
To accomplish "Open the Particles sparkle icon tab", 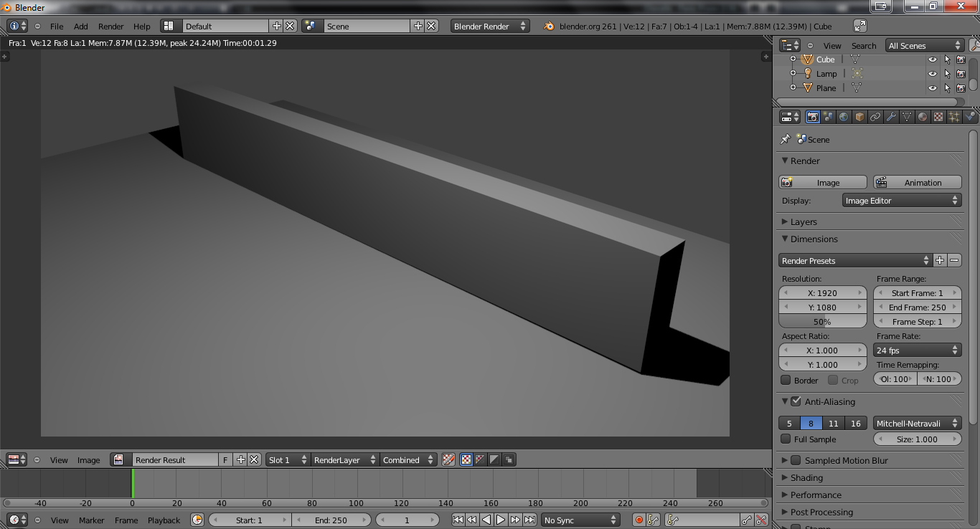I will (x=953, y=117).
